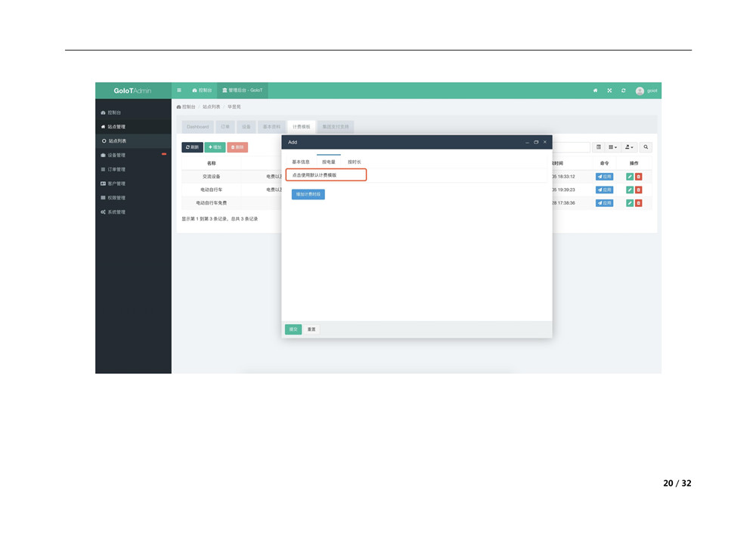This screenshot has width=756, height=534.
Task: Click the home icon in top bar
Action: click(x=595, y=91)
